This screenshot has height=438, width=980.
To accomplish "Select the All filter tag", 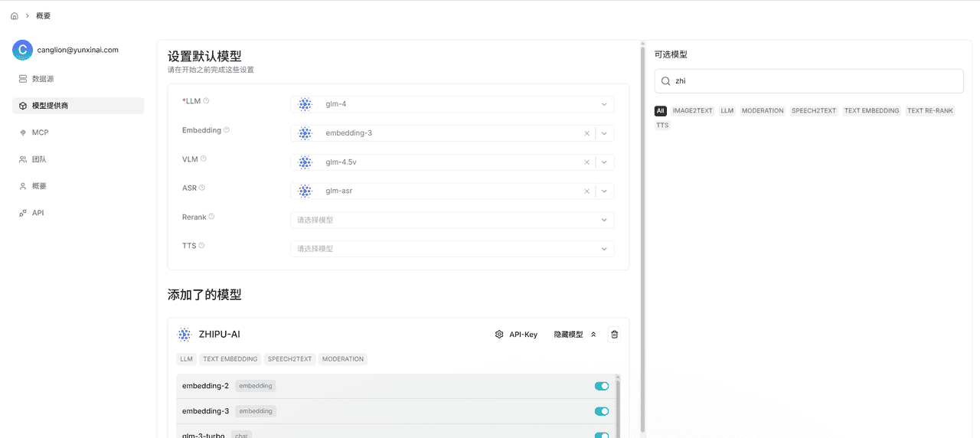I will pyautogui.click(x=661, y=111).
